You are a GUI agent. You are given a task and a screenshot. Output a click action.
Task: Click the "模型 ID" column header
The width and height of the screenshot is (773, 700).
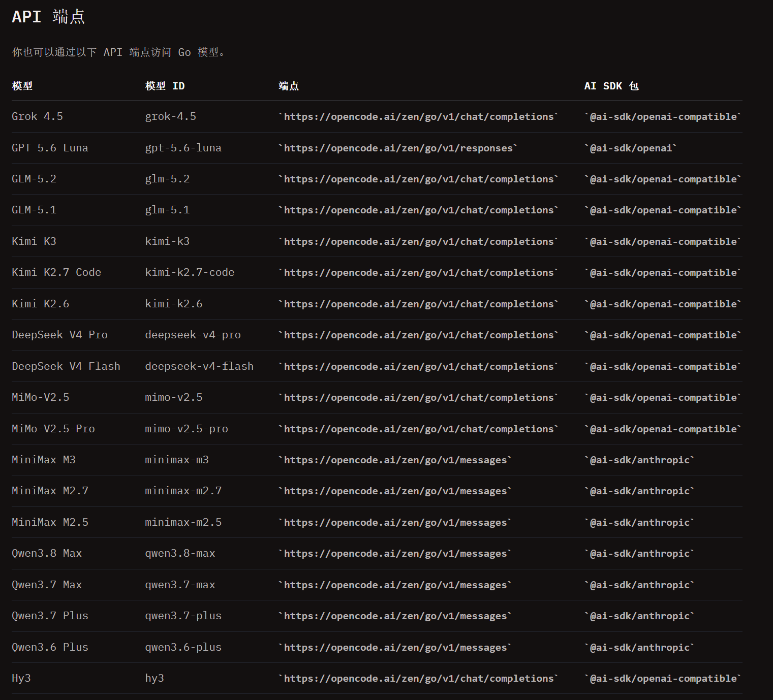point(165,86)
